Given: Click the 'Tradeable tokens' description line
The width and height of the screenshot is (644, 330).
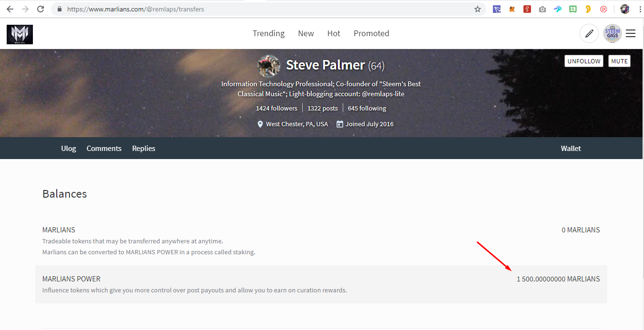Looking at the screenshot, I should (133, 241).
